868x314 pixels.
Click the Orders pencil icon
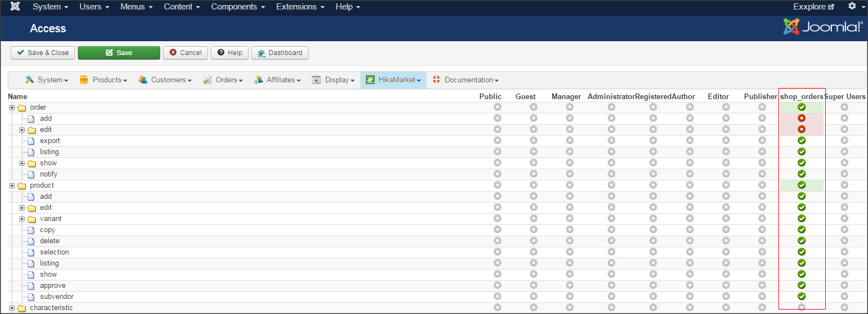click(x=207, y=80)
